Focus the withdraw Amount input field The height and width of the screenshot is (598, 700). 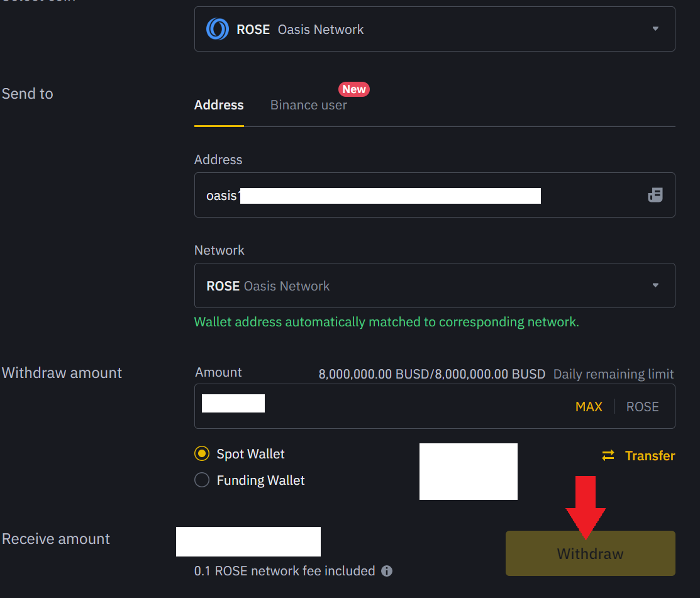(377, 406)
